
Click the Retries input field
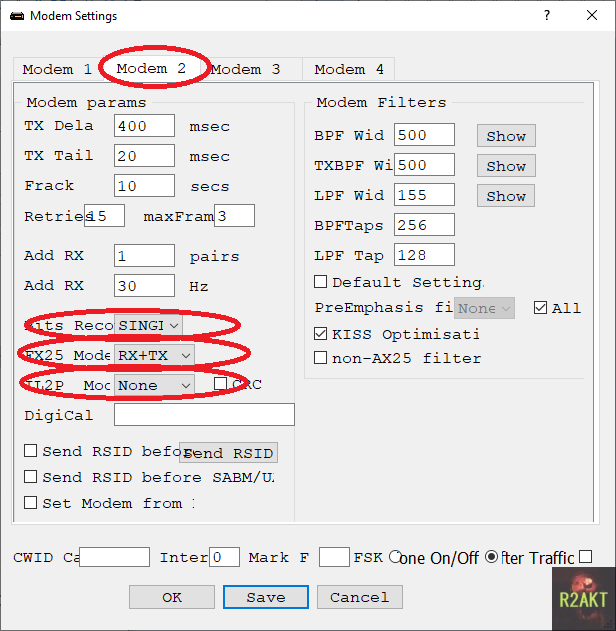pyautogui.click(x=104, y=216)
